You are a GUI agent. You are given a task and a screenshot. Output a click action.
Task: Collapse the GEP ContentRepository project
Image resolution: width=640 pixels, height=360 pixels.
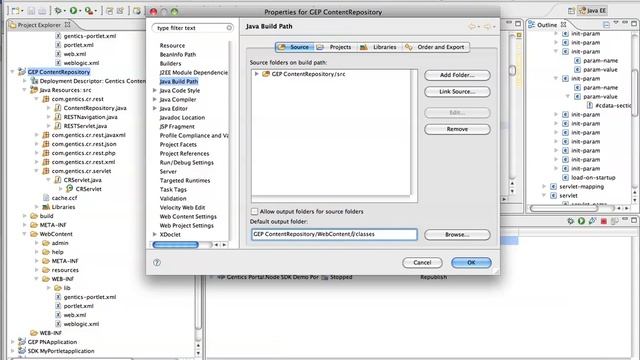click(x=12, y=72)
